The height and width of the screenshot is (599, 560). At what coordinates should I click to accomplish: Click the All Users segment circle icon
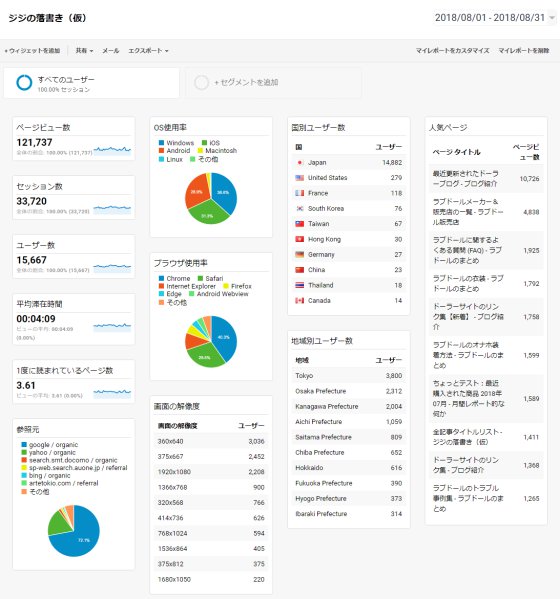coord(24,83)
